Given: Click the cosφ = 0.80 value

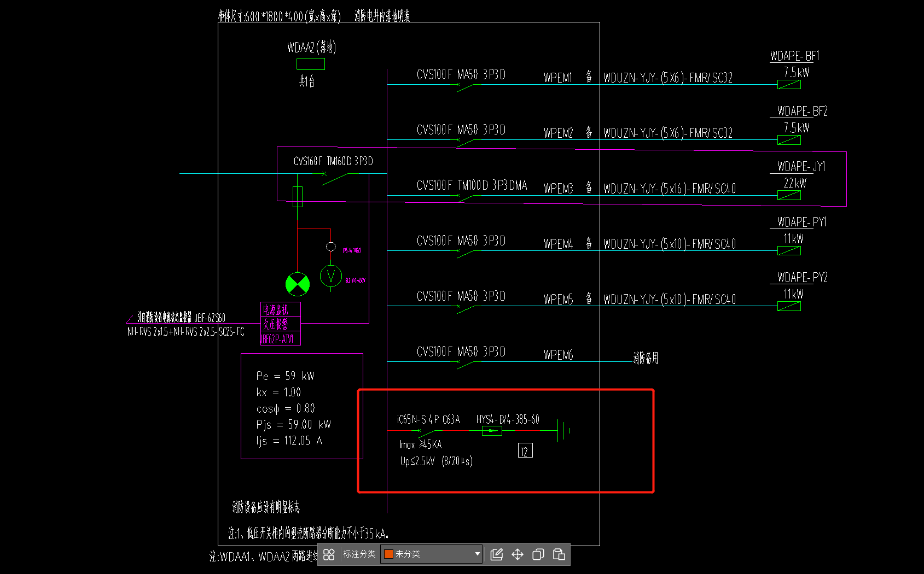Looking at the screenshot, I should 286,408.
